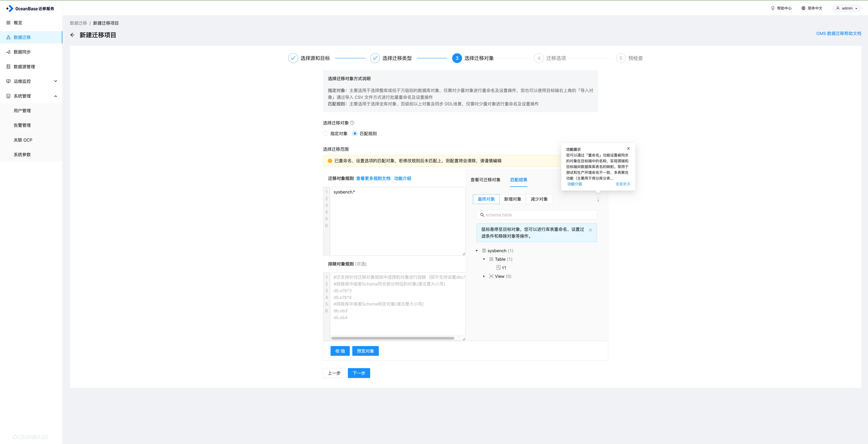Viewport: 868px width, 444px height.
Task: Click the 预览对象 button
Action: coord(365,351)
